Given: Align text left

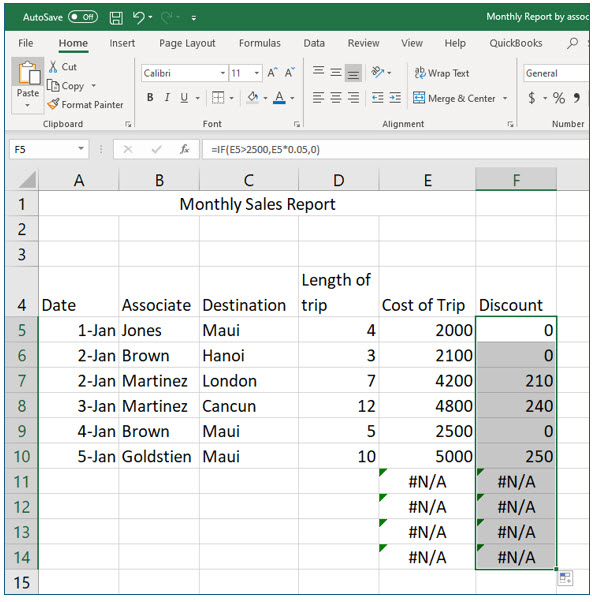Looking at the screenshot, I should [x=318, y=98].
